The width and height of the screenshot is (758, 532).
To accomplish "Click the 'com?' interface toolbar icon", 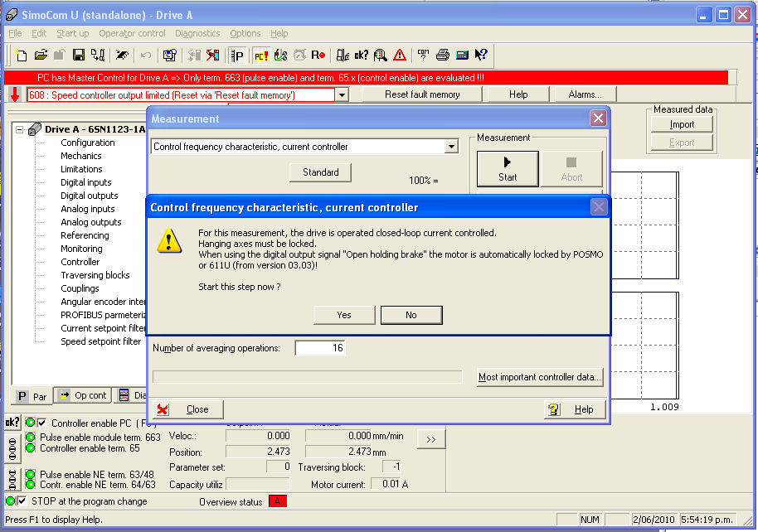I will tap(424, 55).
